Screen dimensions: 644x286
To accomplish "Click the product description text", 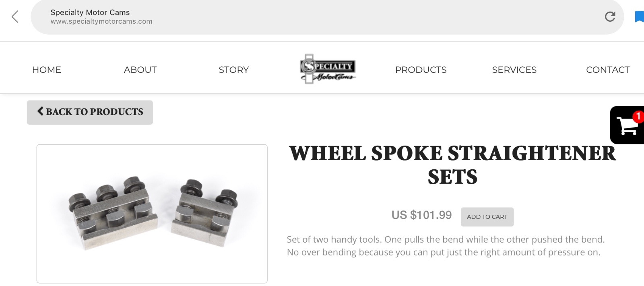I will [446, 246].
